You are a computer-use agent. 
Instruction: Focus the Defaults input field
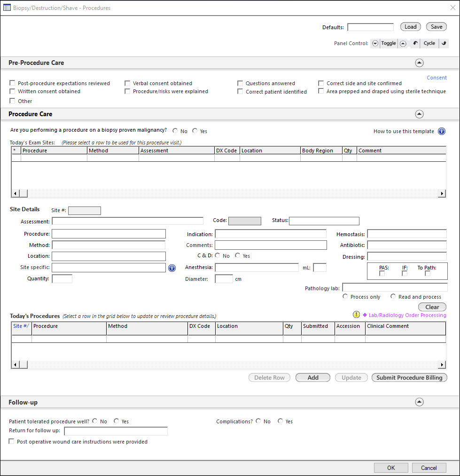[x=371, y=27]
